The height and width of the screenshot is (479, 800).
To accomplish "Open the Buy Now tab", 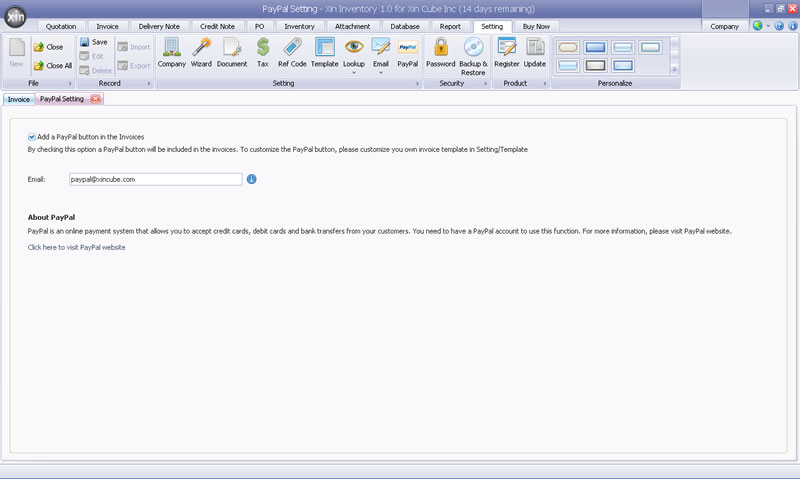I will click(x=536, y=27).
